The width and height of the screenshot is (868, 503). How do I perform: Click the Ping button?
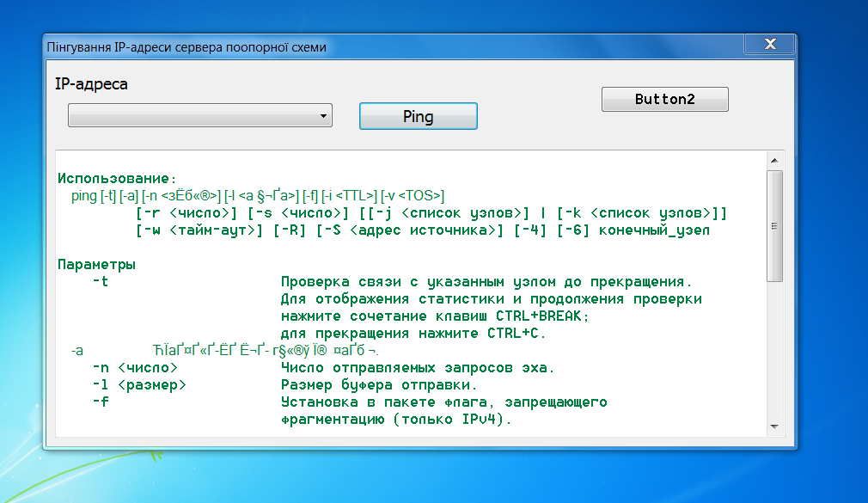pos(418,116)
